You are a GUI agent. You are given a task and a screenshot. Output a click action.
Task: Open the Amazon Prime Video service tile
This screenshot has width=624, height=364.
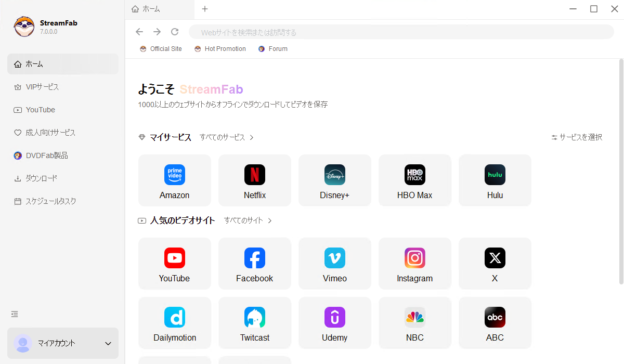[x=174, y=180]
